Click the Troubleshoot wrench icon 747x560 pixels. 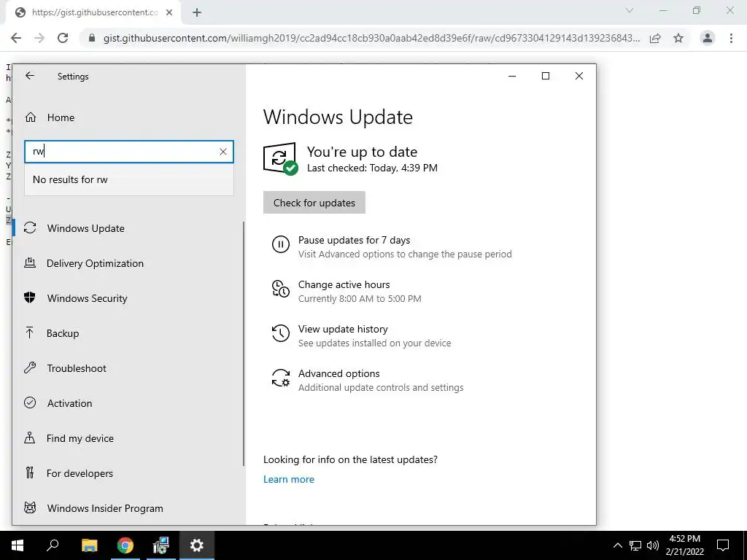tap(30, 367)
